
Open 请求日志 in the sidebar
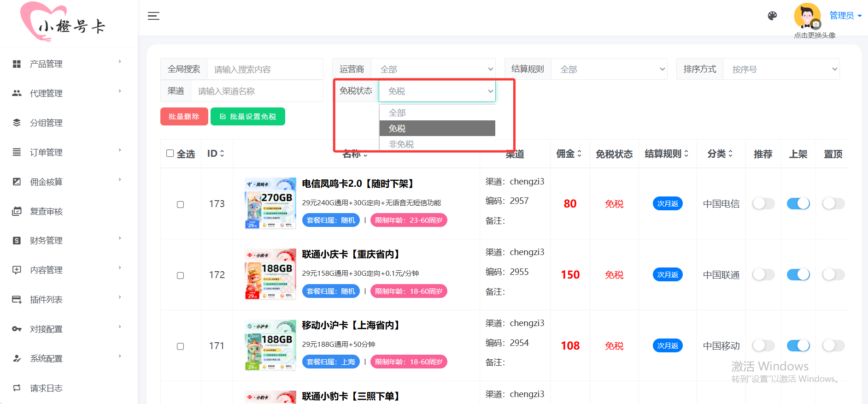point(46,388)
